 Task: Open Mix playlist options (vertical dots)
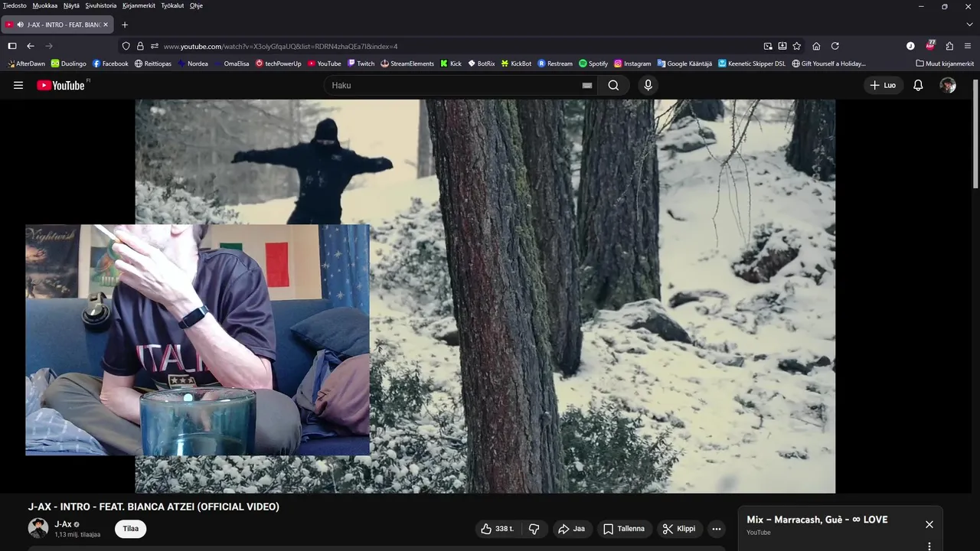[929, 546]
